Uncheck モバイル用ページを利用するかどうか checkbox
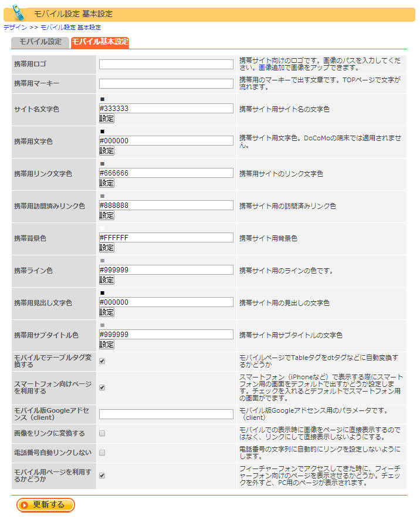This screenshot has height=519, width=420. click(102, 476)
